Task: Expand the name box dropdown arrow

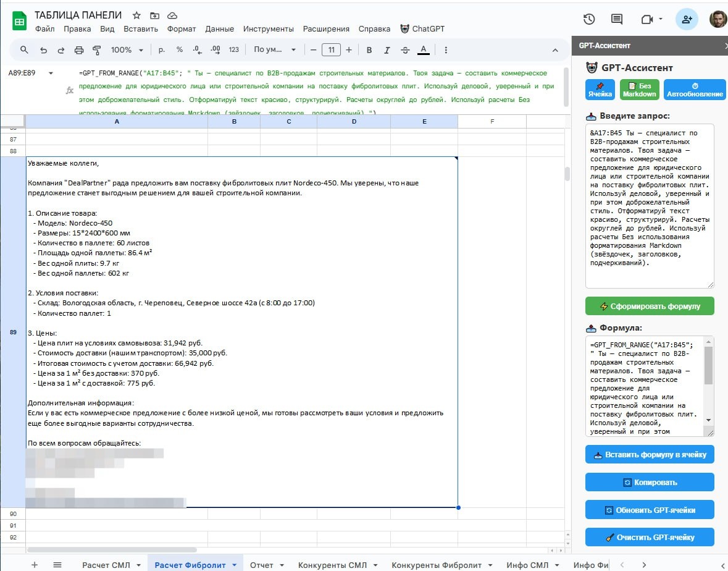Action: pos(51,73)
